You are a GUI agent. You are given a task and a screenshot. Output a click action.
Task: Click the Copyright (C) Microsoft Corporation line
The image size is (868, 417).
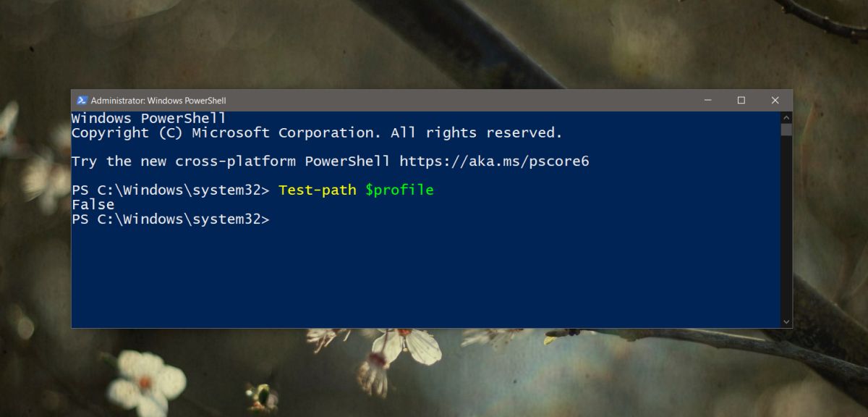317,133
